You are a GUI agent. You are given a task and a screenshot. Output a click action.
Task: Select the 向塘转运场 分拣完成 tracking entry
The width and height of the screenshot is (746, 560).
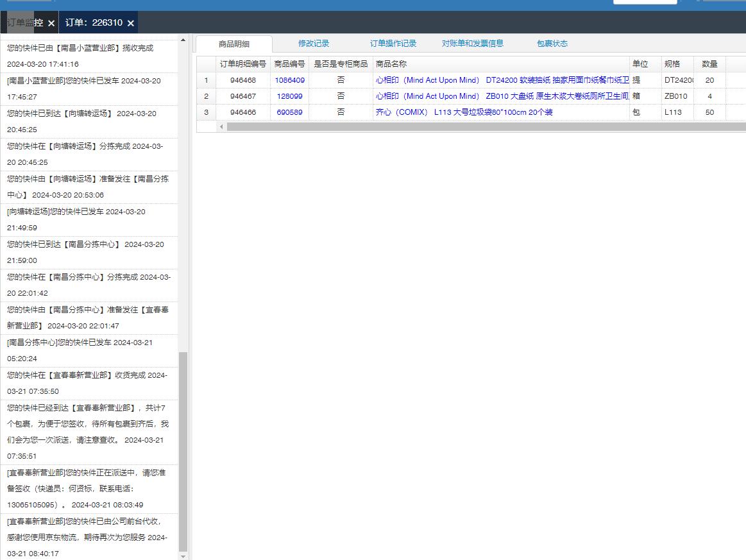coord(89,155)
